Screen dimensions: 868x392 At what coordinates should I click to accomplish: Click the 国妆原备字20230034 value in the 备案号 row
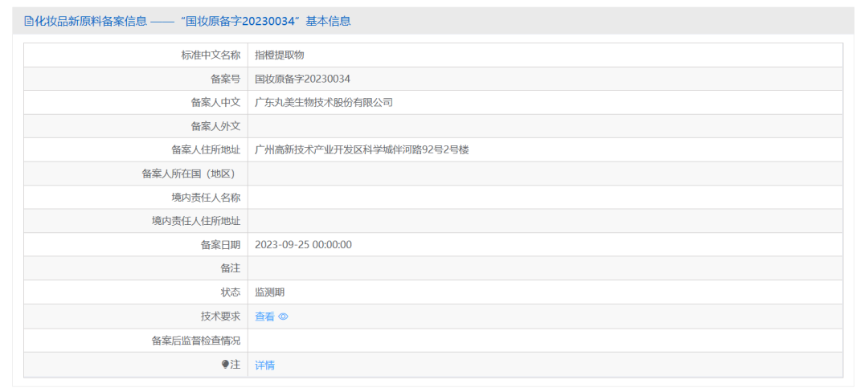pos(302,79)
